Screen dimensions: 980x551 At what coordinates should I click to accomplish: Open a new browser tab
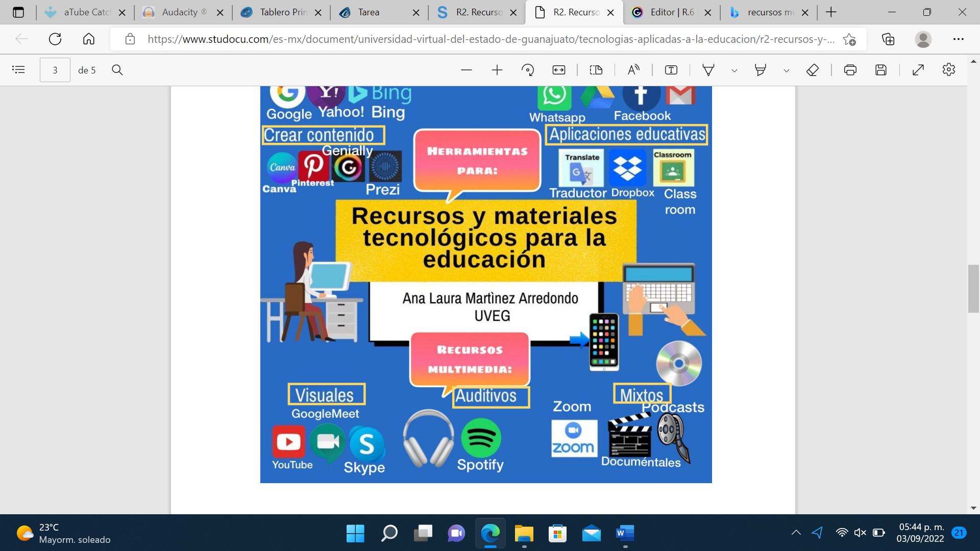pyautogui.click(x=832, y=12)
